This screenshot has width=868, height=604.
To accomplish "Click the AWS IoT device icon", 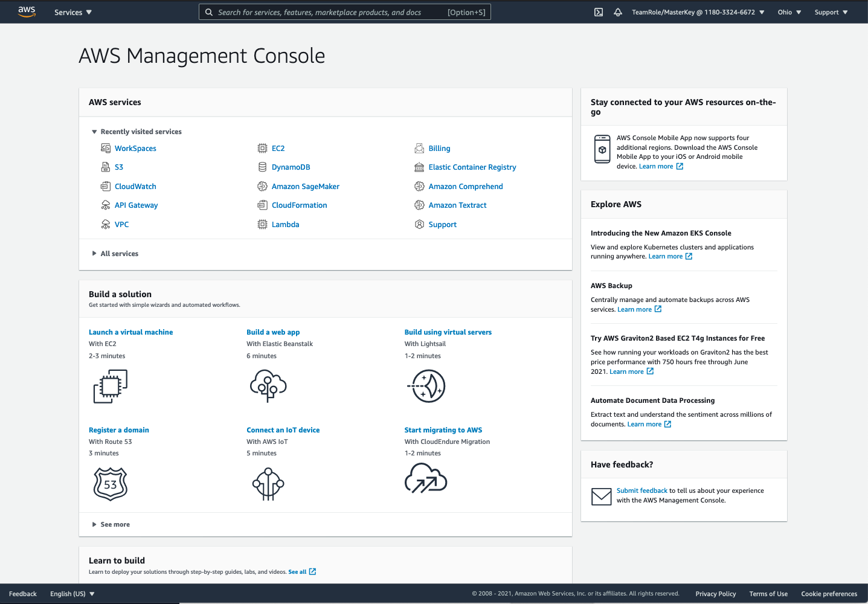I will pyautogui.click(x=268, y=484).
